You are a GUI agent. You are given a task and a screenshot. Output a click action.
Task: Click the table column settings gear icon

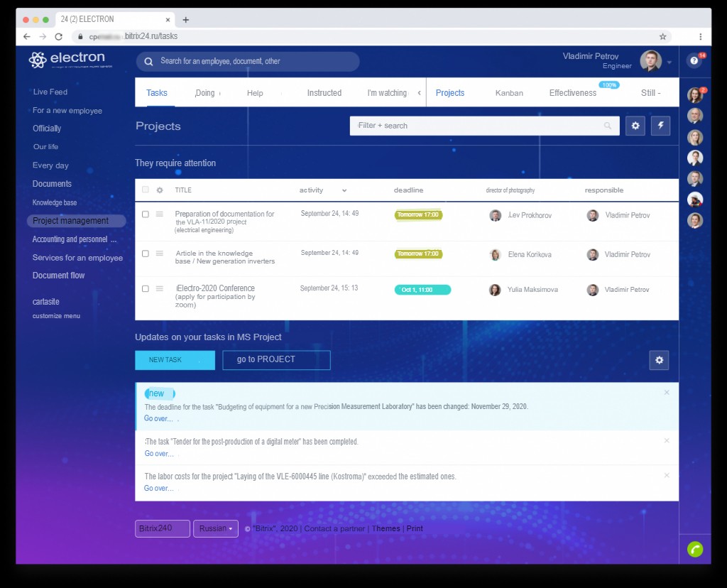[x=160, y=190]
